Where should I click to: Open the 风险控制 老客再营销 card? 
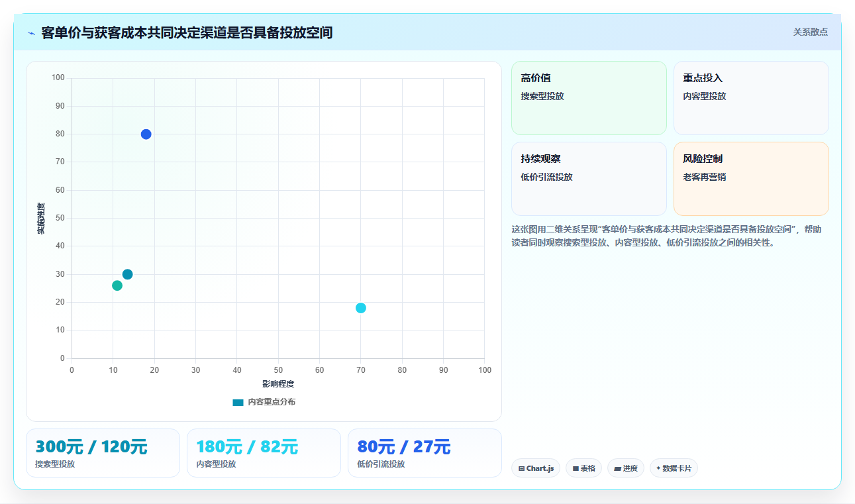[751, 179]
